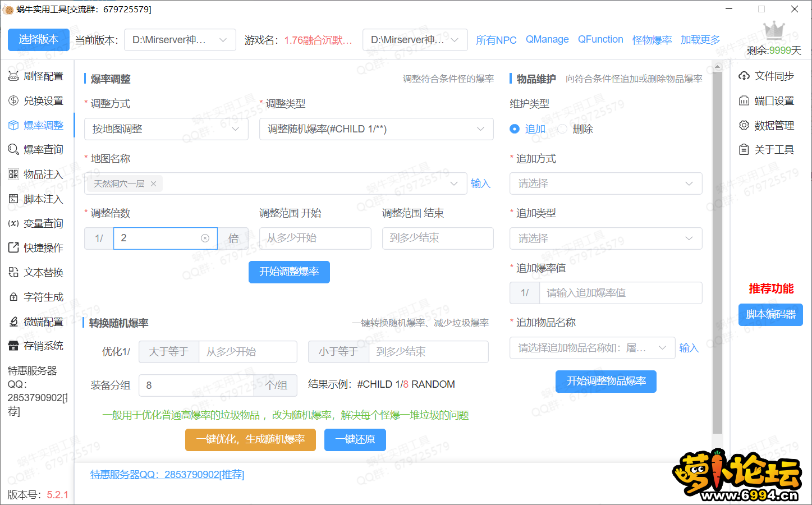
Task: Open the 兑换设置 menu item
Action: (37, 100)
